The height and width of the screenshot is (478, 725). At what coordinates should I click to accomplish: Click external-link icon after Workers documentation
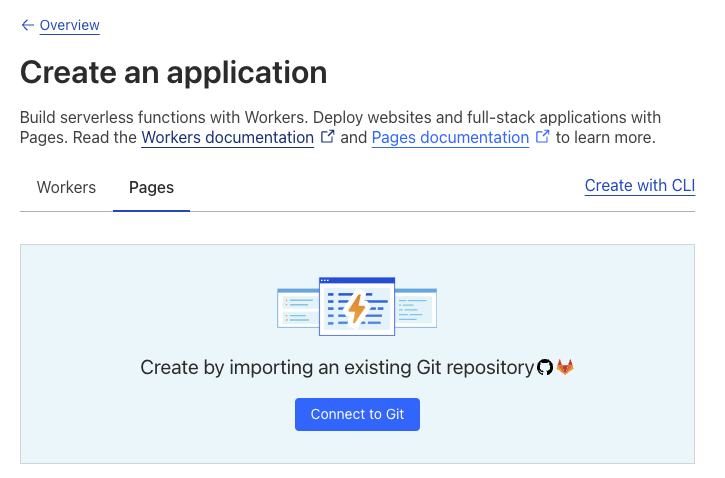pyautogui.click(x=327, y=136)
